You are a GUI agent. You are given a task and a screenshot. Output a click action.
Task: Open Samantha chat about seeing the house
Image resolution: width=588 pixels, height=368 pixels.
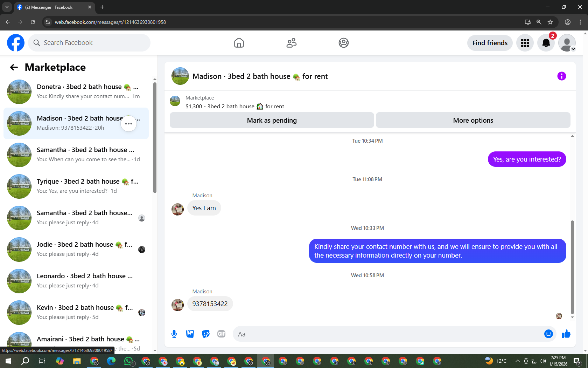point(76,155)
